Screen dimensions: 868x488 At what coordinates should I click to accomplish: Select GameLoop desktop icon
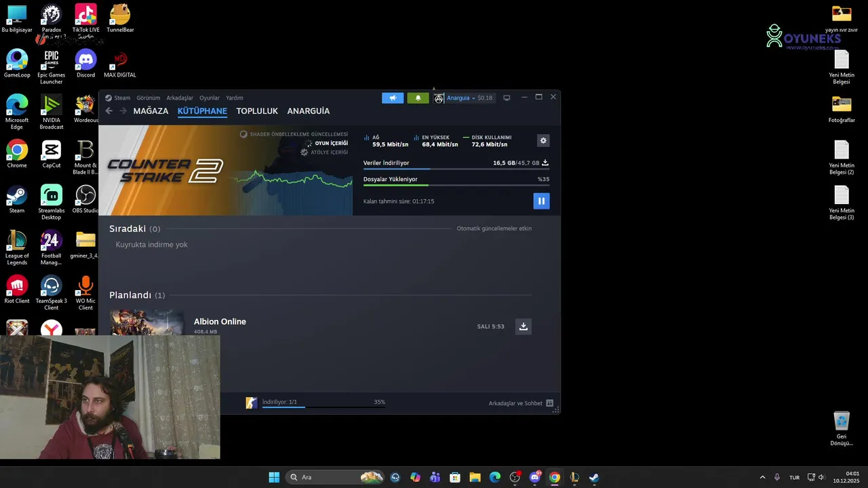(17, 64)
